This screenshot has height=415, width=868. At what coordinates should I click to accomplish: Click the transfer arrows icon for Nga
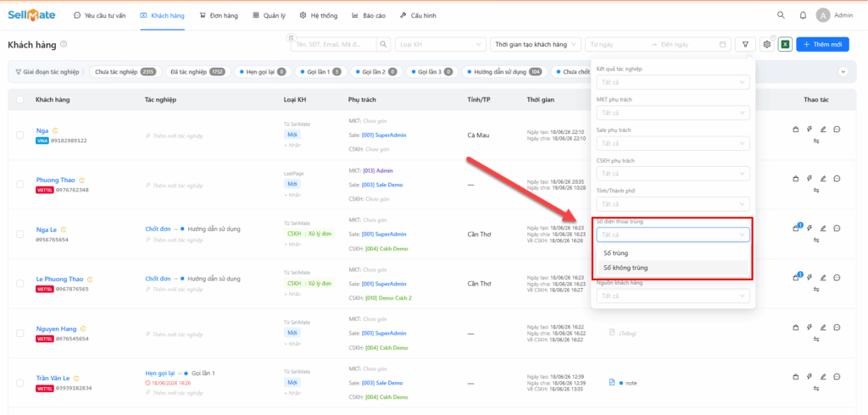point(816,141)
